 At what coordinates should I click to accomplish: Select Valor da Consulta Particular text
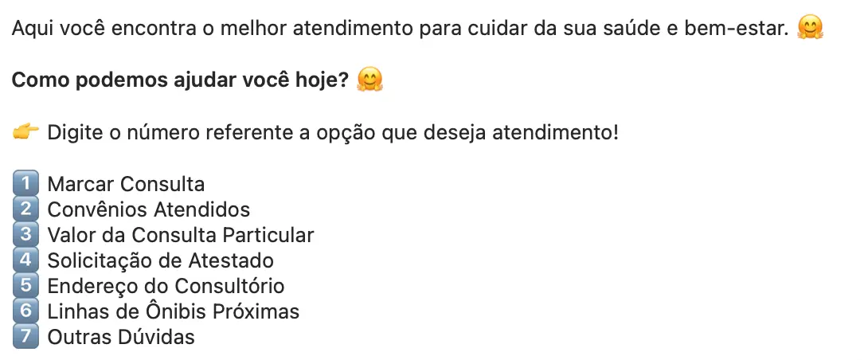[x=181, y=235]
